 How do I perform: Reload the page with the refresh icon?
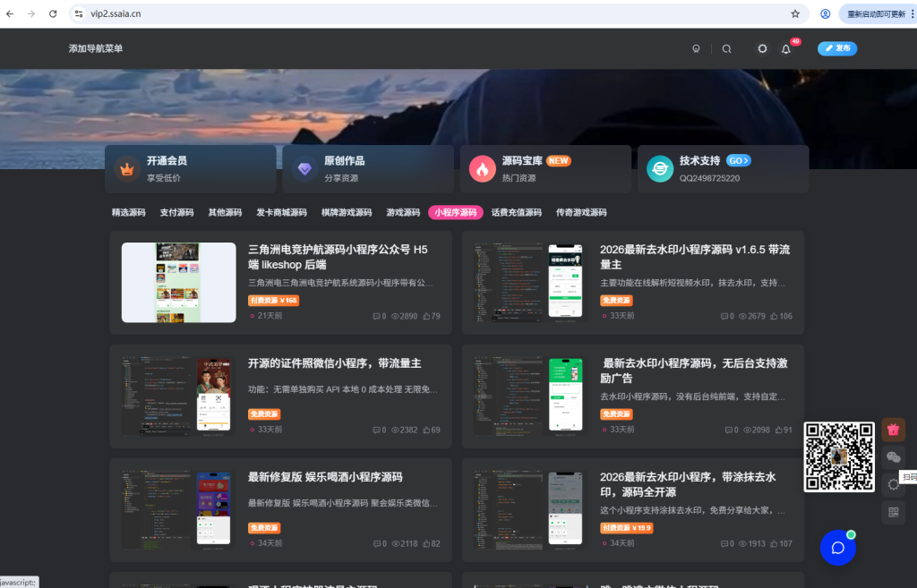pos(53,13)
